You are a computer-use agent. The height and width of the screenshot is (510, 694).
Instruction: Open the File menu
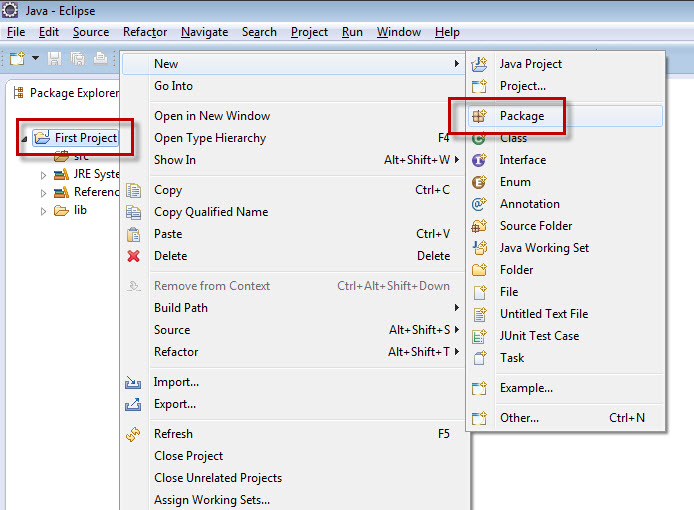pos(16,32)
